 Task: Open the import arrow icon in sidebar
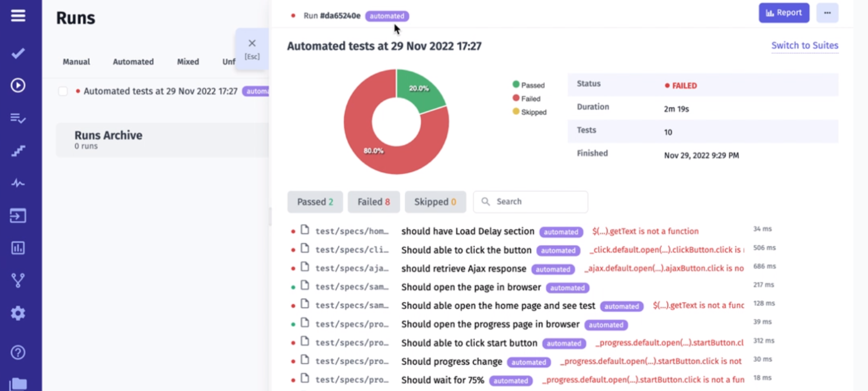18,216
